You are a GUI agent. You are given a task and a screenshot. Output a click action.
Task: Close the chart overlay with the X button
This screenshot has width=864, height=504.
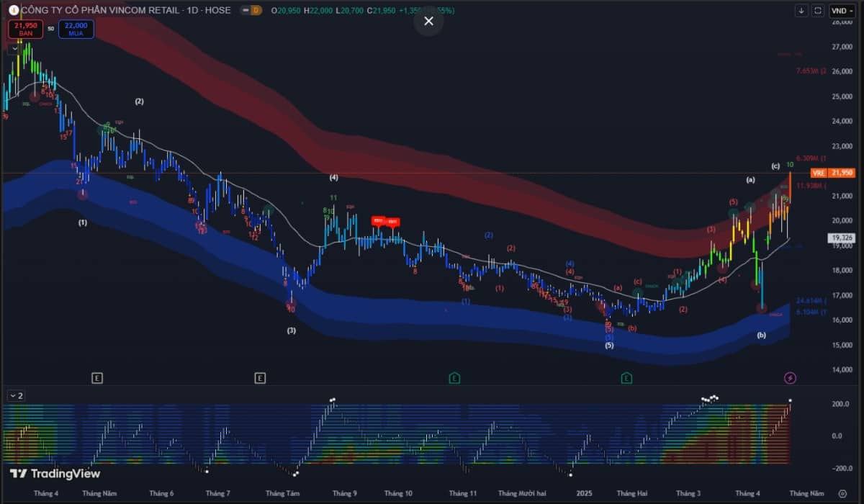point(428,21)
